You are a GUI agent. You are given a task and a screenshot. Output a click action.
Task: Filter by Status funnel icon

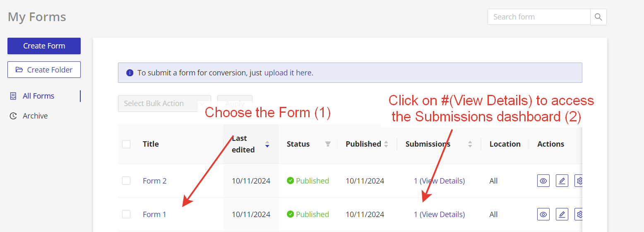[328, 144]
